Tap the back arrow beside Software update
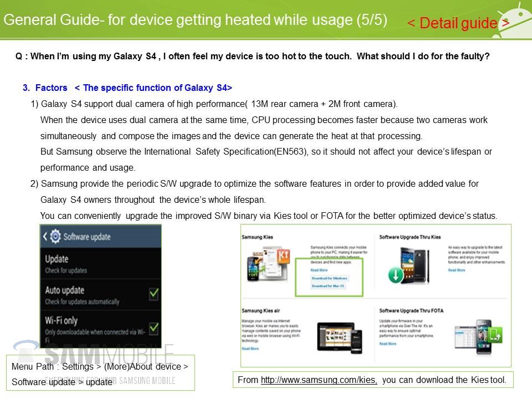Screen dimensions: 532x399 (45, 237)
